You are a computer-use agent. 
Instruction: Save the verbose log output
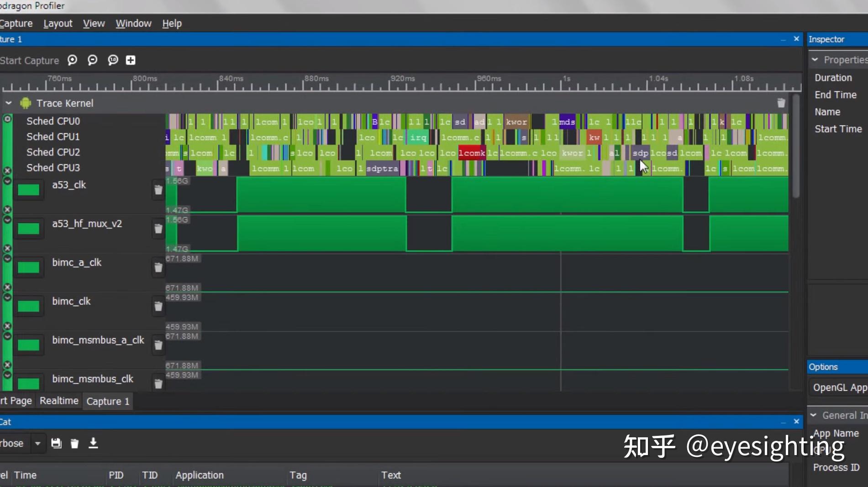coord(56,443)
